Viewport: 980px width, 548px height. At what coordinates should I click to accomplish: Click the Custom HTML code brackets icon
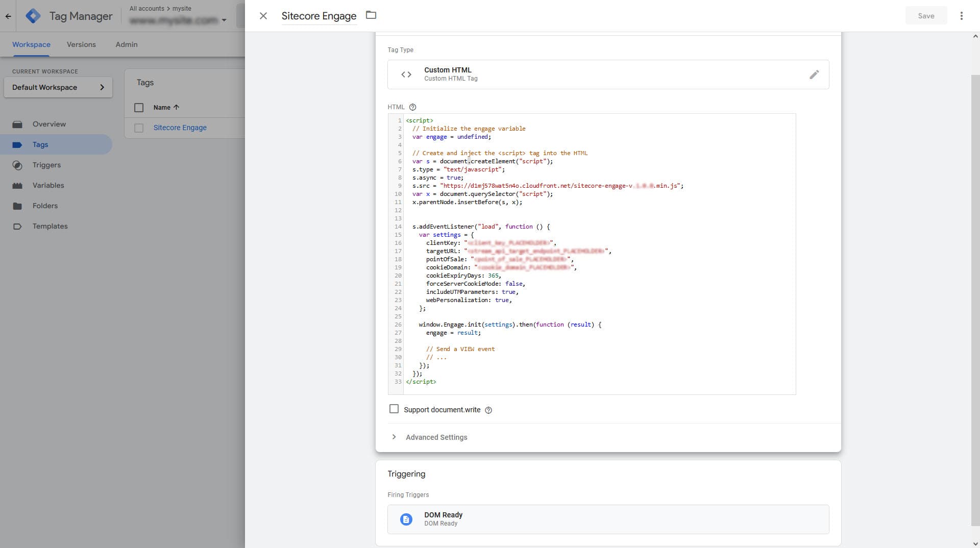(x=406, y=74)
